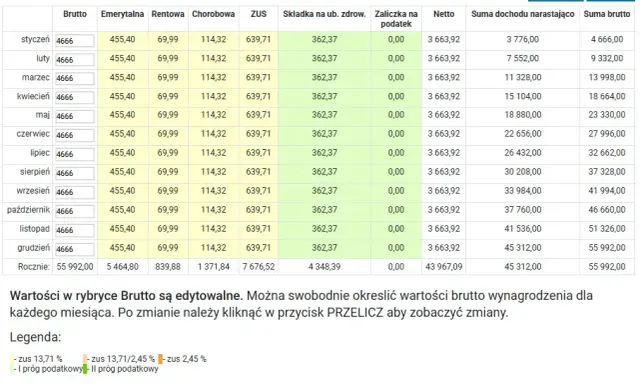This screenshot has width=640, height=384.
Task: Select the wrzesień row label
Action: [33, 191]
